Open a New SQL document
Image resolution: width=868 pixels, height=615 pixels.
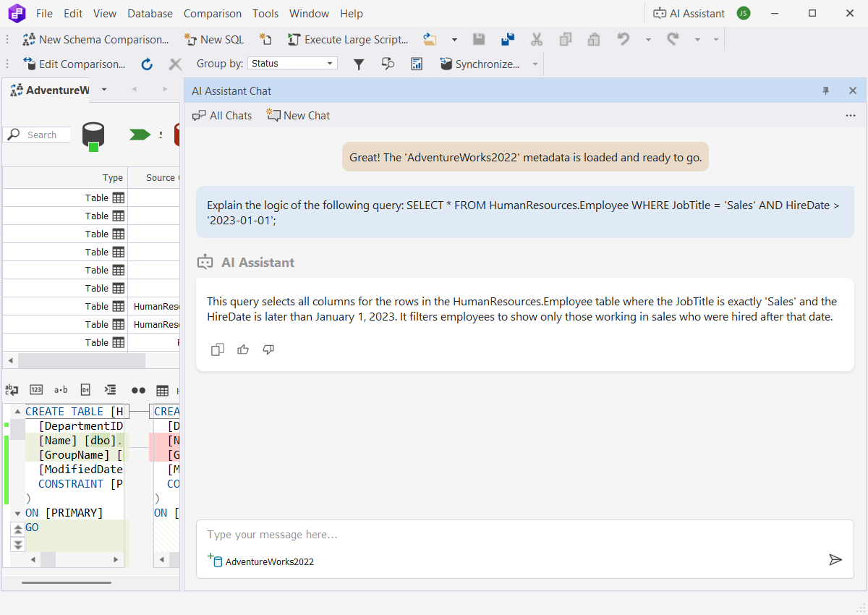[213, 40]
